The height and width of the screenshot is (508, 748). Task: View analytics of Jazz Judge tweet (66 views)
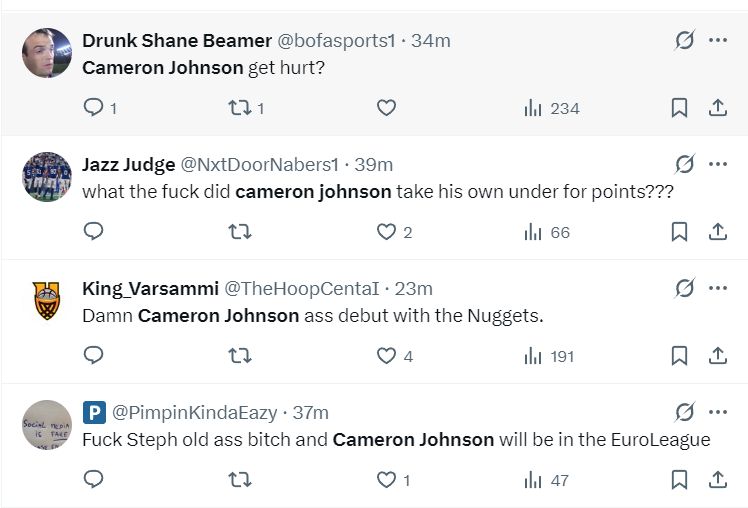(x=547, y=232)
